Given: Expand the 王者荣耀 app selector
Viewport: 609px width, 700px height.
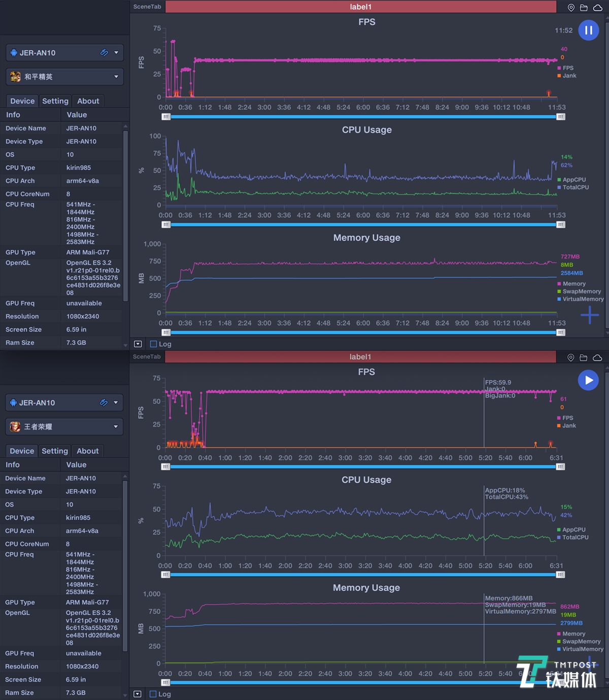Looking at the screenshot, I should click(x=115, y=426).
